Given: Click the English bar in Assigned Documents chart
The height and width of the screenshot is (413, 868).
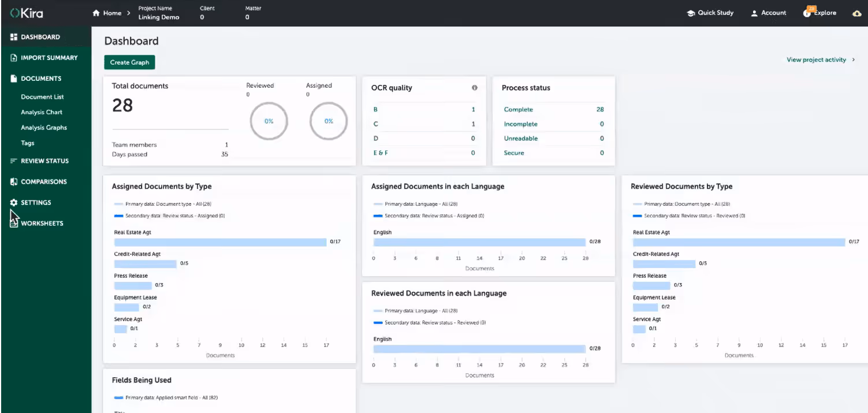Looking at the screenshot, I should click(479, 241).
